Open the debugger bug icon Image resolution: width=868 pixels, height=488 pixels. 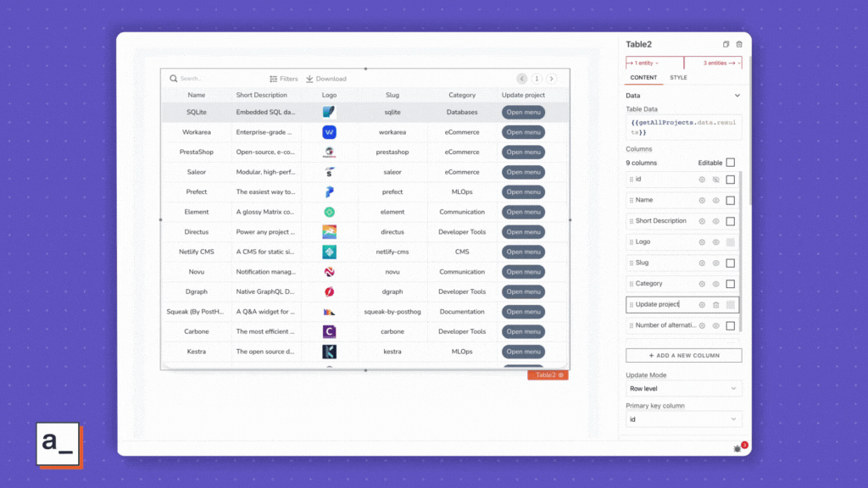point(737,447)
